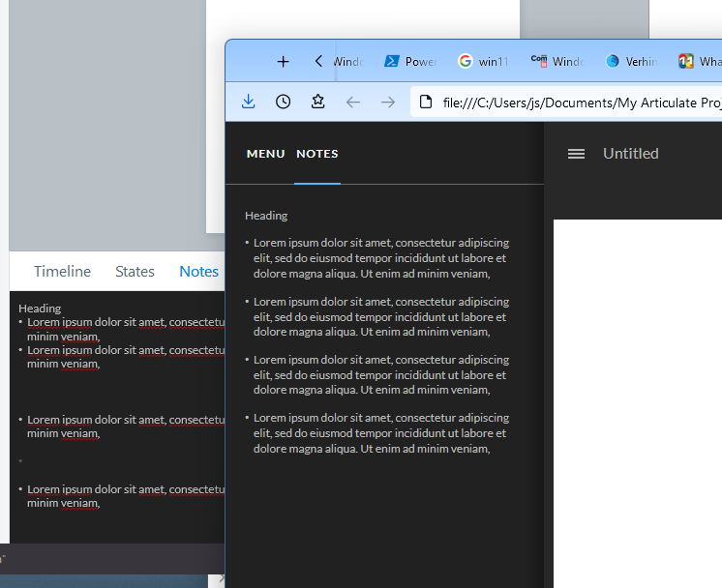The height and width of the screenshot is (588, 722).
Task: Switch to the win11 Google tab
Action: pyautogui.click(x=484, y=61)
